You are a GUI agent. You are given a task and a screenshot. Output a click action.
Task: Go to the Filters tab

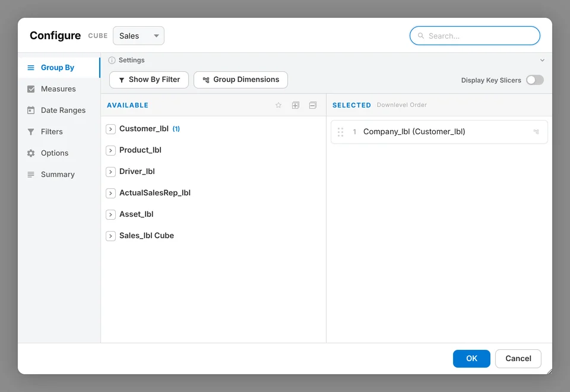[x=59, y=132]
